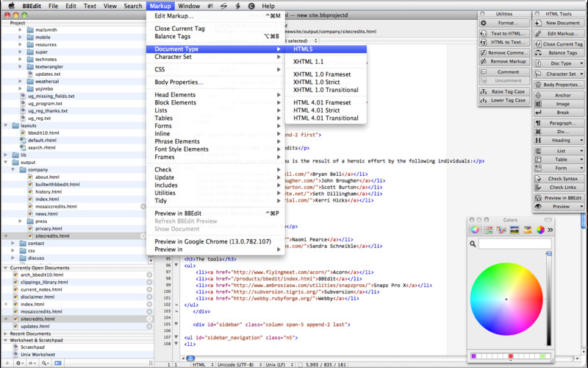Open the Search menu in menu bar

133,6
